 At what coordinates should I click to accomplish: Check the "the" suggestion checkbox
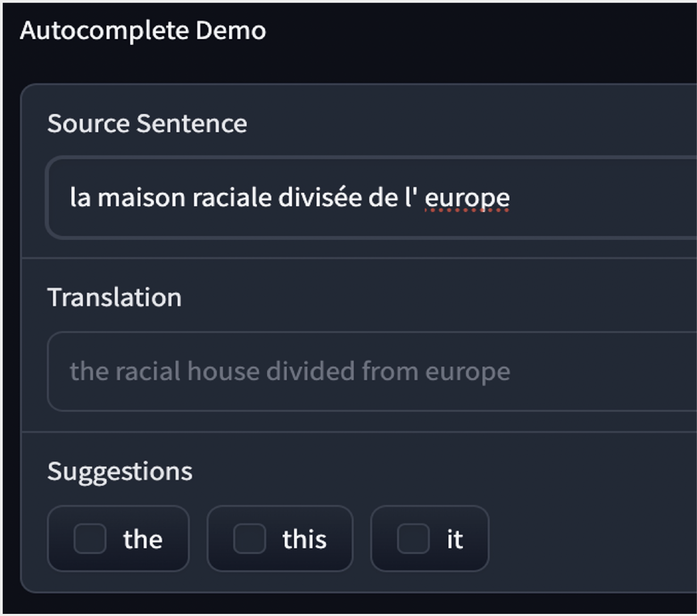point(90,539)
